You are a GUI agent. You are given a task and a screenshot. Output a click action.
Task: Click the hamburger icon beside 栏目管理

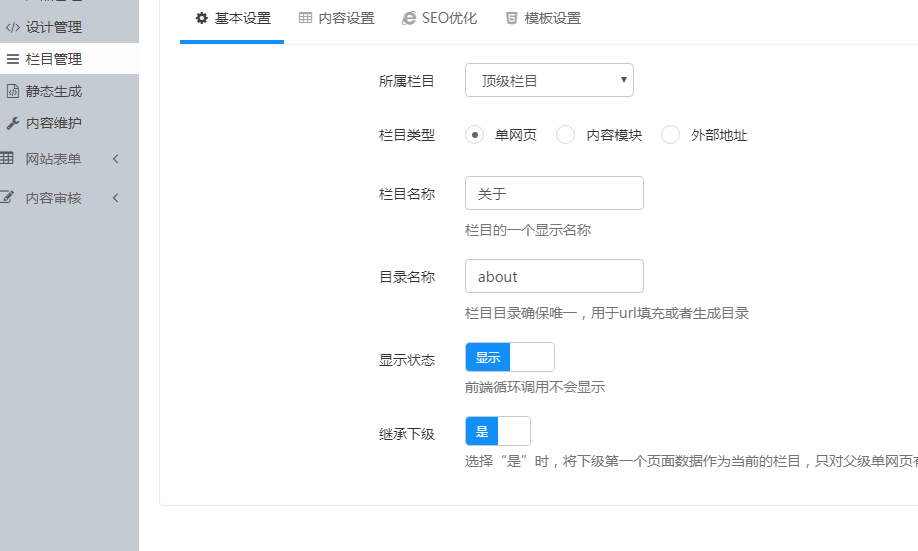click(12, 59)
